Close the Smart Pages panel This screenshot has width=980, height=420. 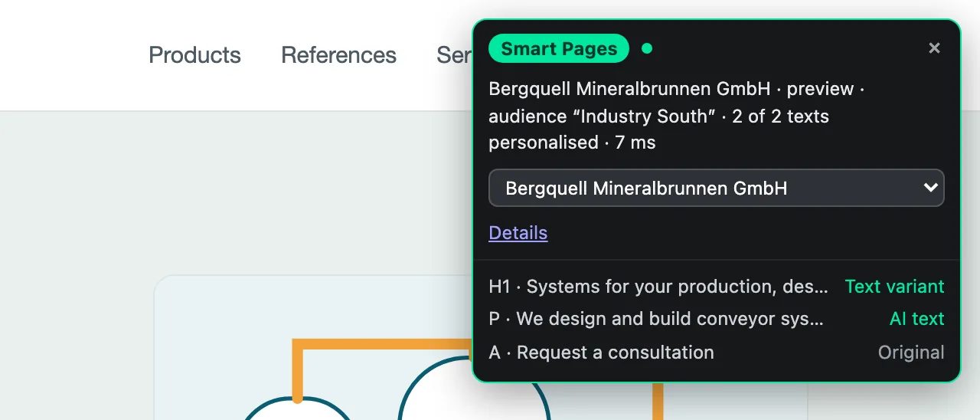click(934, 48)
